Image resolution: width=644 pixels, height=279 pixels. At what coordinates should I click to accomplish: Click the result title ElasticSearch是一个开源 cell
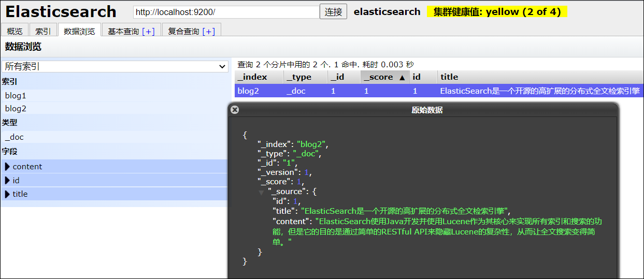tap(540, 91)
